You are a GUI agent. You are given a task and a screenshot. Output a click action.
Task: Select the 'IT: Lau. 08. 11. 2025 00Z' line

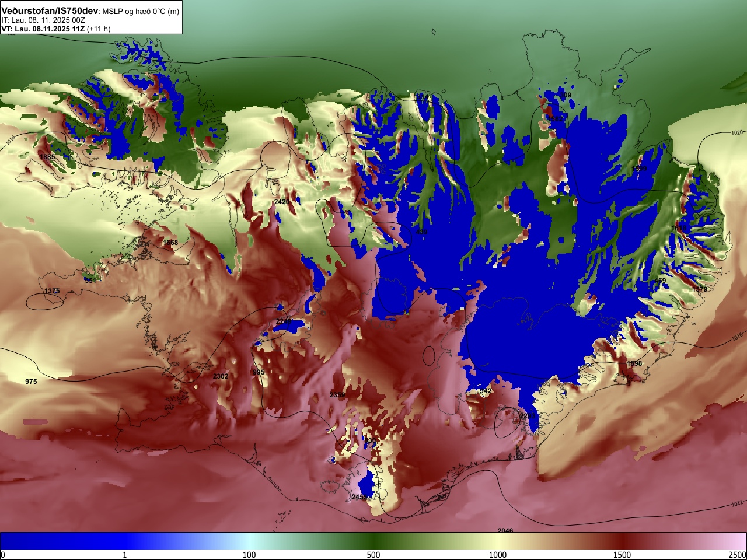[x=43, y=20]
